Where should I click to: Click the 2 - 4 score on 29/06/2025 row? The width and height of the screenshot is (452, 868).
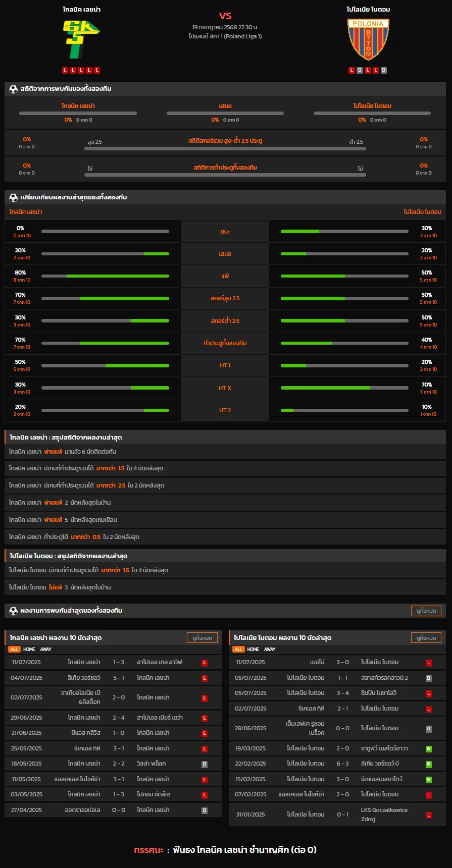click(x=119, y=718)
